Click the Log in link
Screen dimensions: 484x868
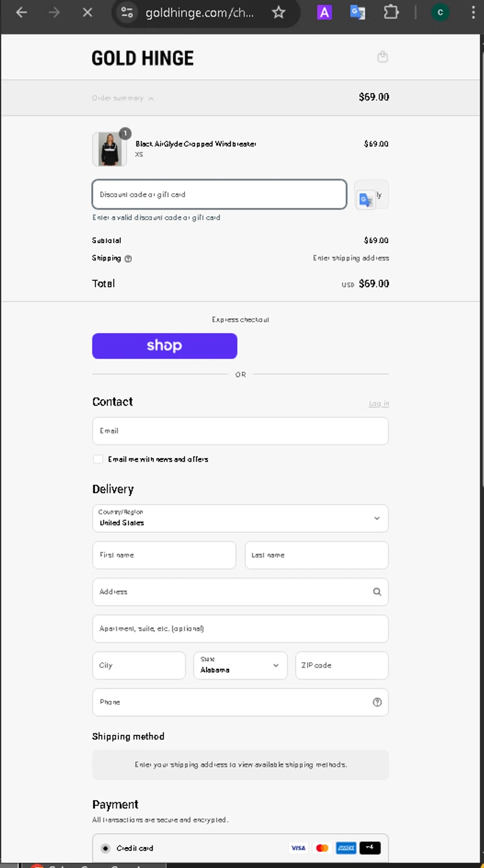379,404
